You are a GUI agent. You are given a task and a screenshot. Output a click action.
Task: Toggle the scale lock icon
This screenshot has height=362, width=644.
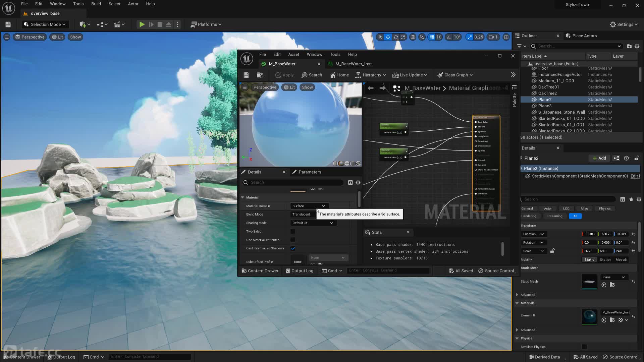tap(552, 251)
